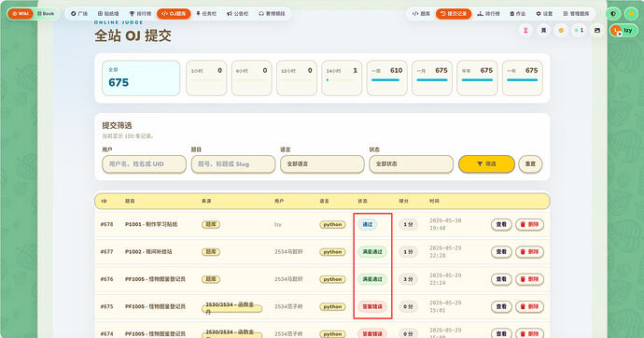
Task: Open the 管理题库 sub-navigation tab
Action: [x=576, y=14]
